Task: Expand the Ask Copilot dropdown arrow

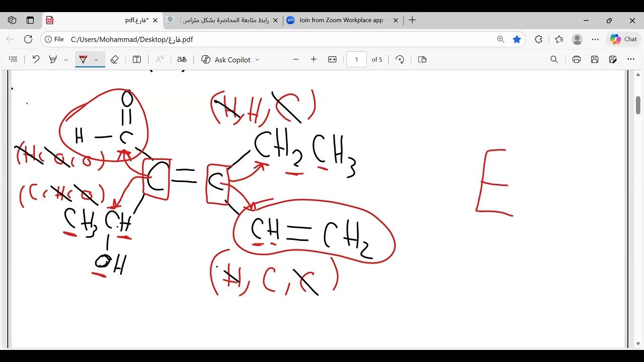Action: [257, 59]
